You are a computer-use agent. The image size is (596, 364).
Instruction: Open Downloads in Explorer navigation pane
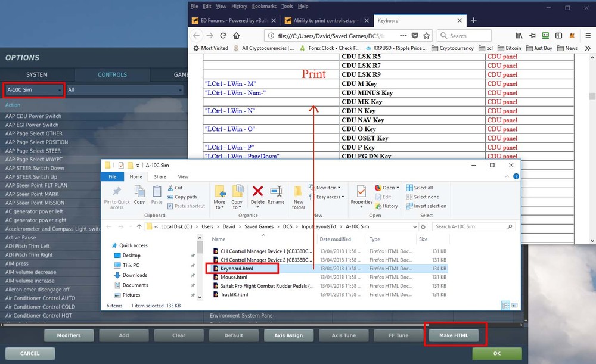[x=135, y=275]
